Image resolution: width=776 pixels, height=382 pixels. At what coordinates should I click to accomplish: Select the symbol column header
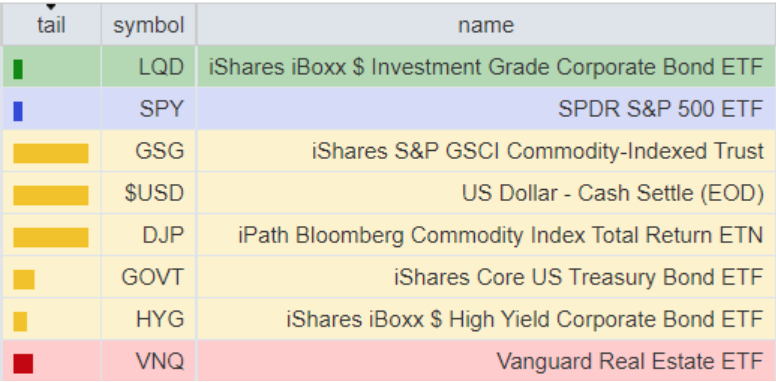pos(148,25)
